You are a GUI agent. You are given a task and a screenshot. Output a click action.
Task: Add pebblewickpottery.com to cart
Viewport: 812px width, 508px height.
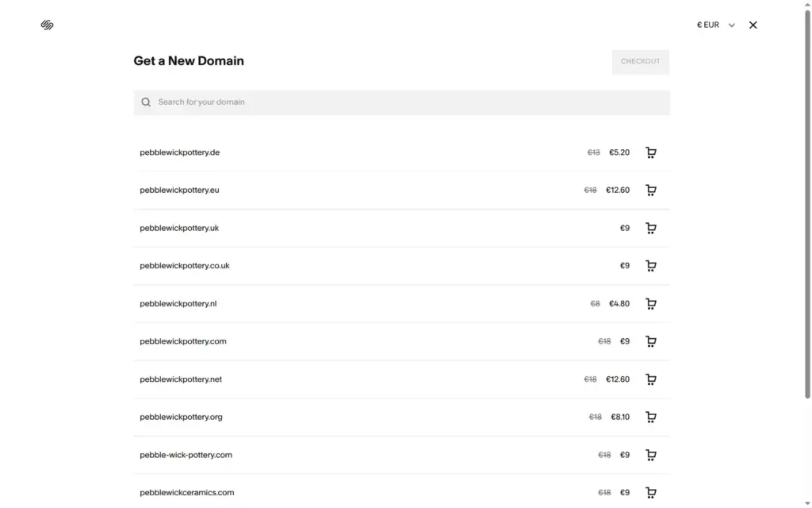pyautogui.click(x=651, y=341)
